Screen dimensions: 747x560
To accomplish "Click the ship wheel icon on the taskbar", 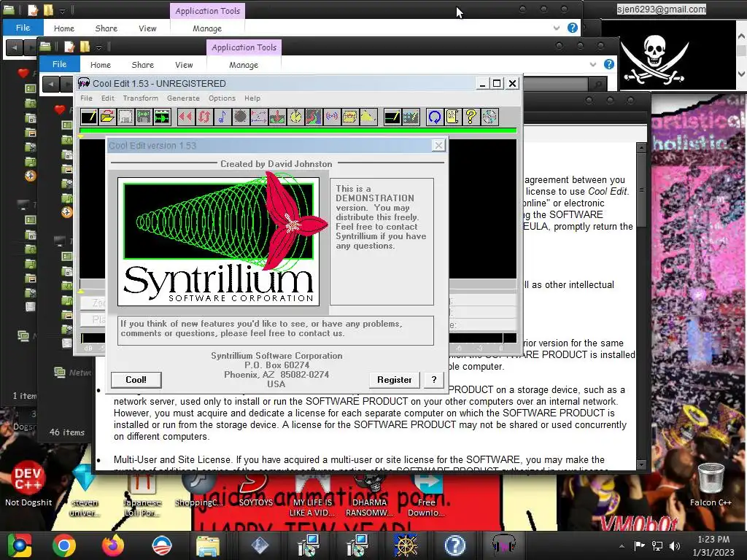I will click(406, 545).
